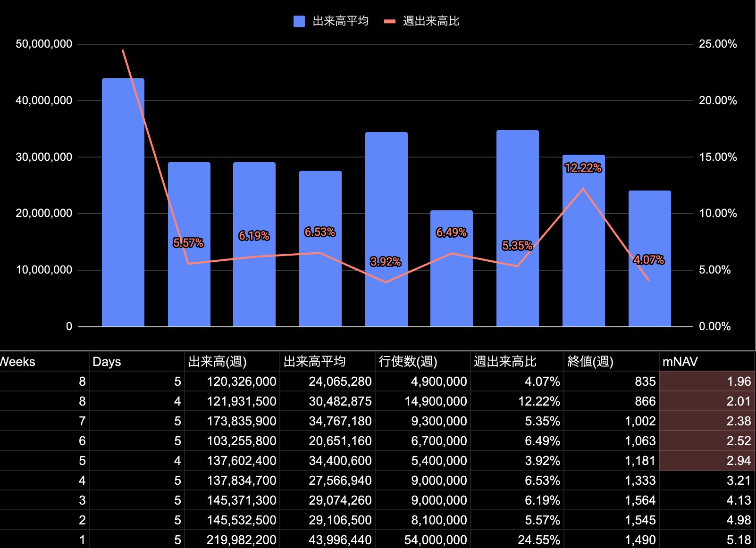
Task: Select the 12.22% cell in the table
Action: [x=517, y=401]
